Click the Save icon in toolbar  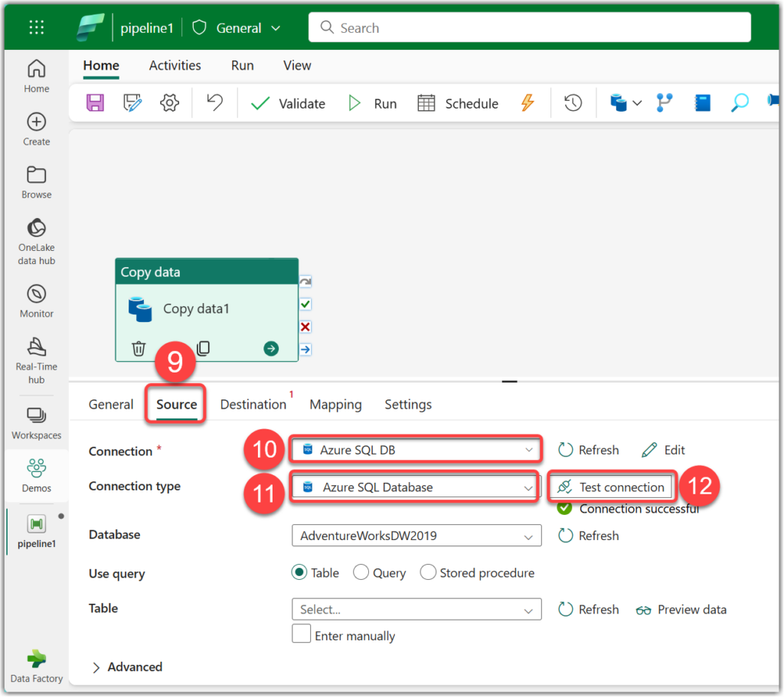pyautogui.click(x=95, y=103)
